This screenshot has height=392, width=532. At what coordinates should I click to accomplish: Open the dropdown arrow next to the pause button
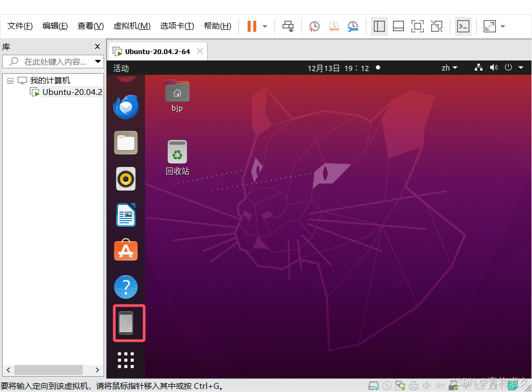coord(265,27)
